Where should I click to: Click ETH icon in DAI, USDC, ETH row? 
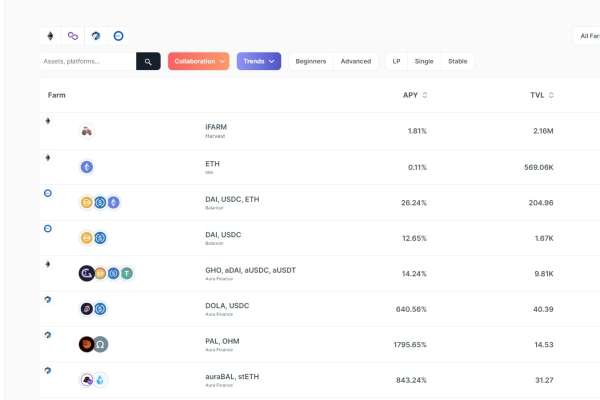(x=113, y=202)
